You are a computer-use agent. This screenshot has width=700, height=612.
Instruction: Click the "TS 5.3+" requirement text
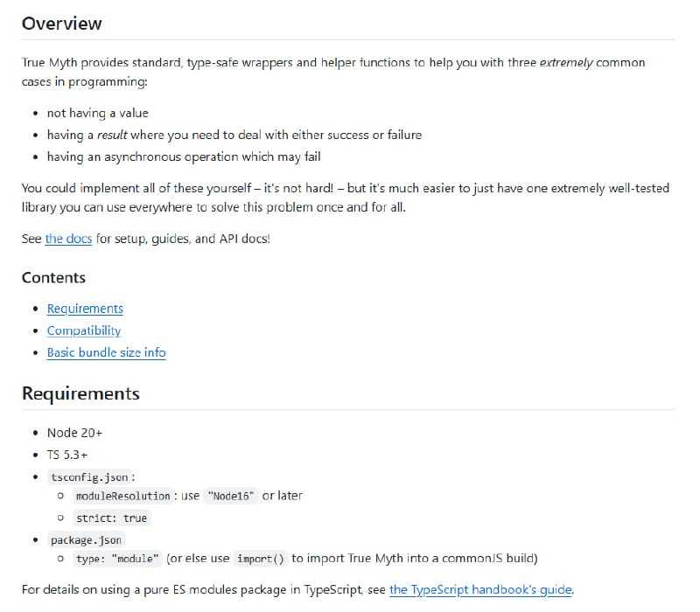click(x=67, y=455)
